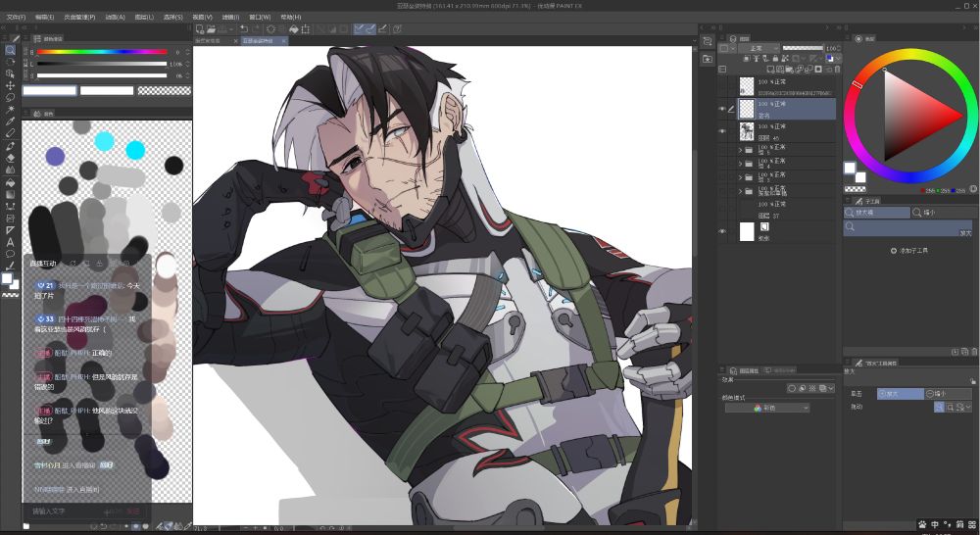Select the main drawing color swatch in color wheel panel
980x535 pixels.
coord(850,167)
